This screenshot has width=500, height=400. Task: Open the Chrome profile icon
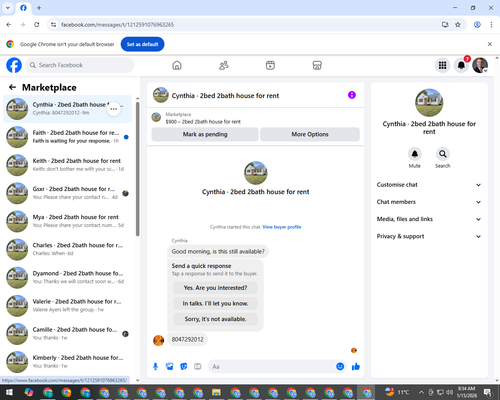[477, 25]
